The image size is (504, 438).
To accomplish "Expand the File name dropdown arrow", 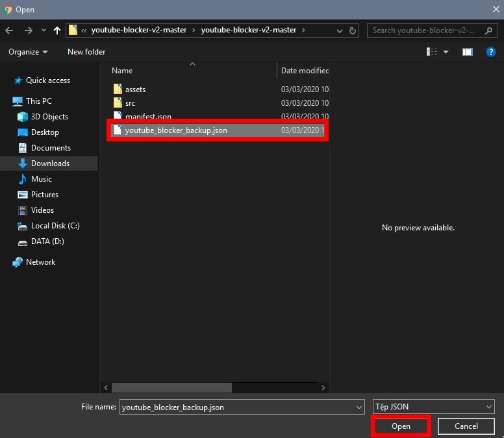I will click(x=359, y=407).
